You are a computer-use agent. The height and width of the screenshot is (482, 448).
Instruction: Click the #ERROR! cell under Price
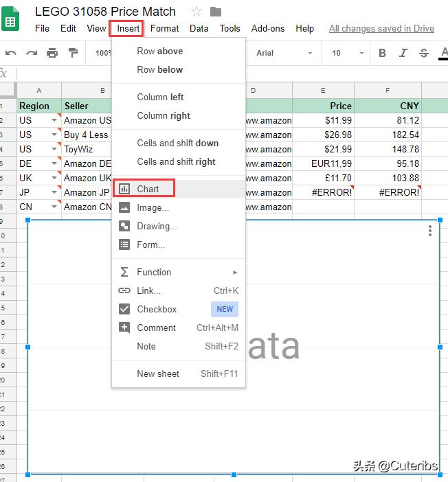click(x=323, y=192)
